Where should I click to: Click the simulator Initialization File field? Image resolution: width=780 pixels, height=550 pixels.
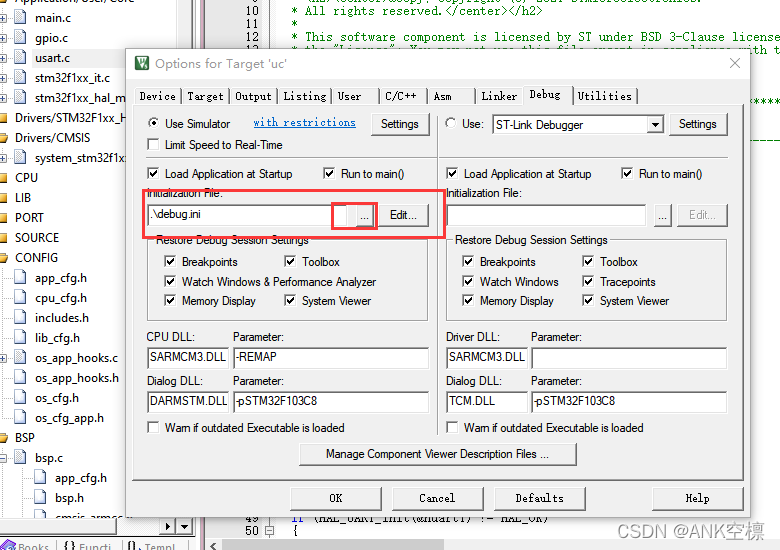240,215
